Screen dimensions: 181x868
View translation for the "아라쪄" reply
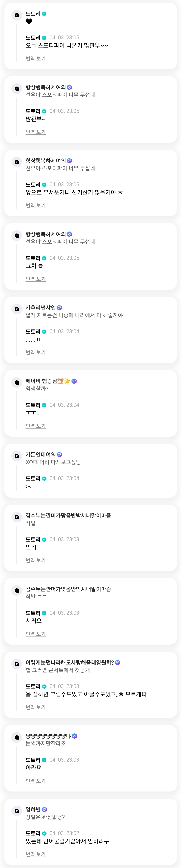(35, 780)
